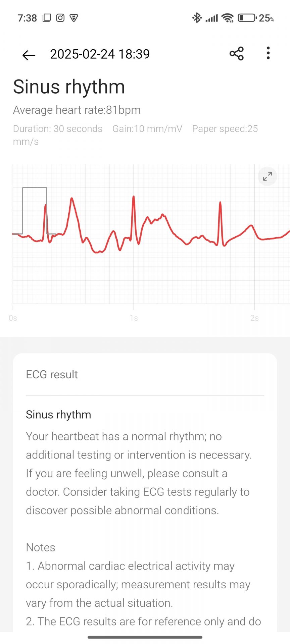290x644 pixels.
Task: Tap the Average heart rate 81bpm text
Action: coord(77,110)
